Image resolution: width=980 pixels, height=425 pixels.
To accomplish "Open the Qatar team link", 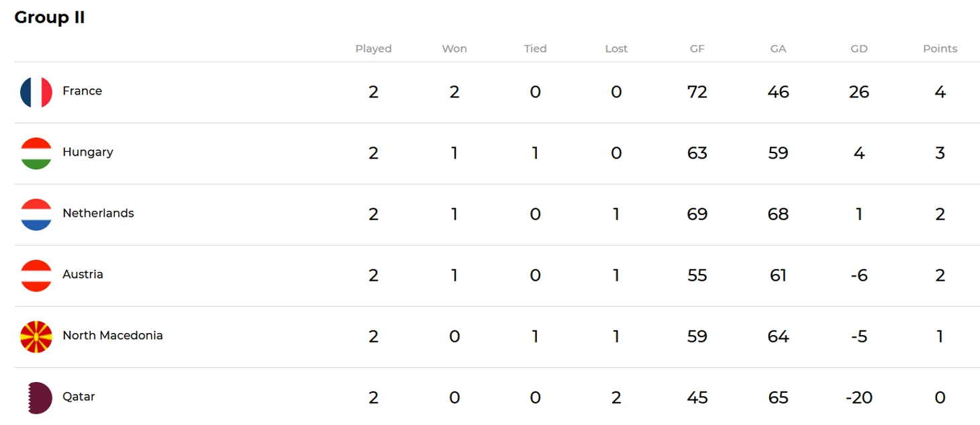I will pos(79,396).
